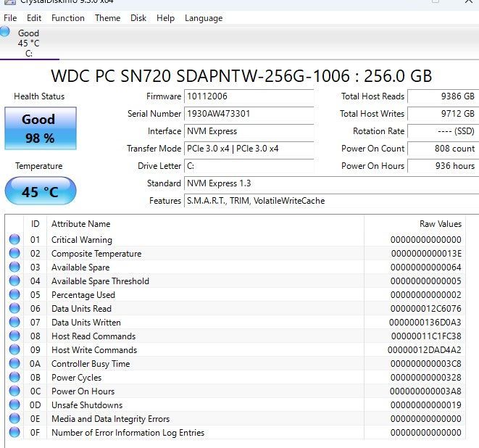Click the Standard field NVM Express 1.3
The width and height of the screenshot is (479, 448).
331,183
